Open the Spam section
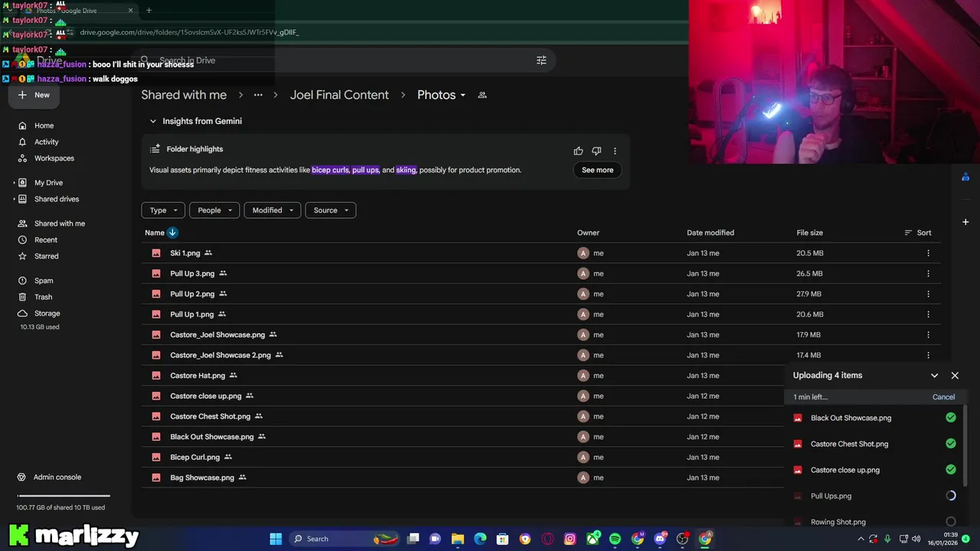The height and width of the screenshot is (551, 980). pyautogui.click(x=44, y=281)
